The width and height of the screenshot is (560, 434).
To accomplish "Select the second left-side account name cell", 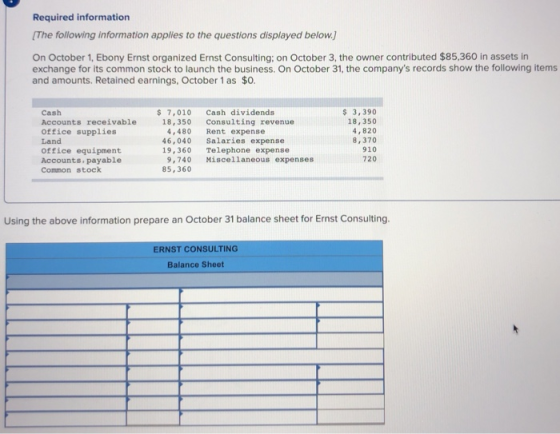I will pyautogui.click(x=66, y=327).
